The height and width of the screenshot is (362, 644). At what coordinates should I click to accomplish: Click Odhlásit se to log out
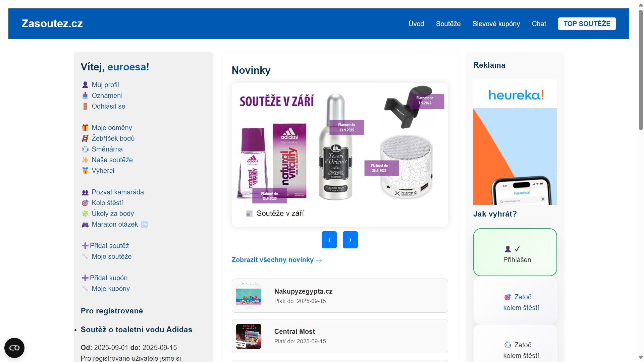[x=108, y=106]
